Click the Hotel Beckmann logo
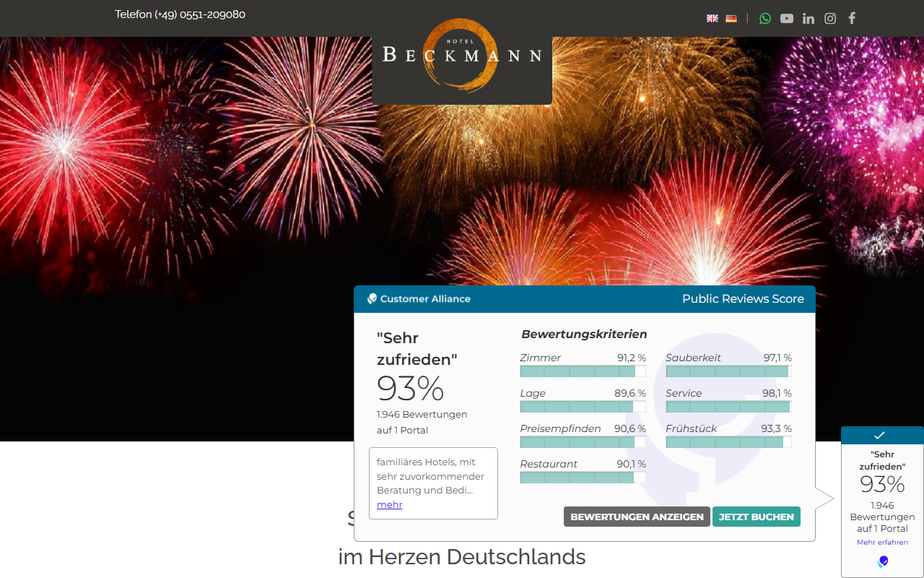 coord(462,56)
